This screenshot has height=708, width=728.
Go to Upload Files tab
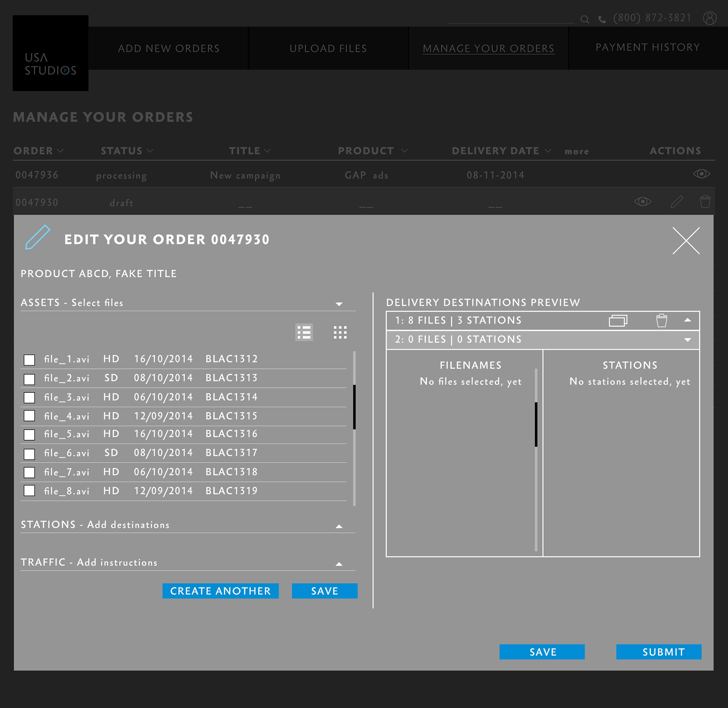click(x=328, y=49)
